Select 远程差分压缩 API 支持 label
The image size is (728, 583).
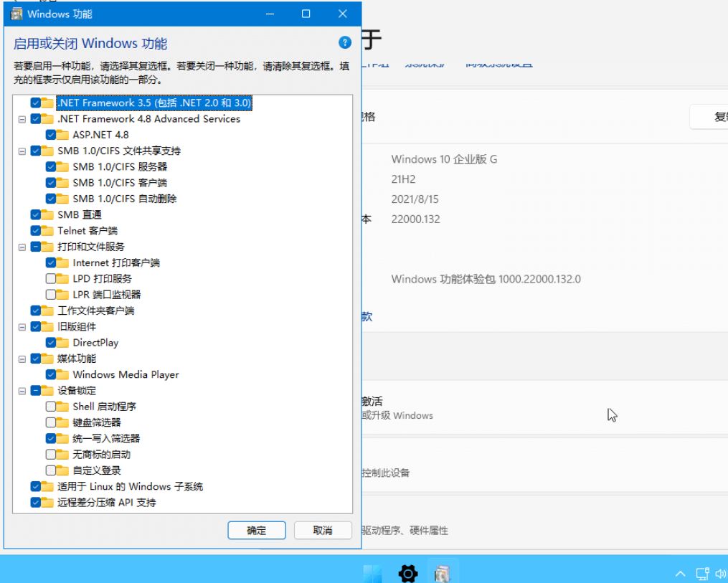107,503
